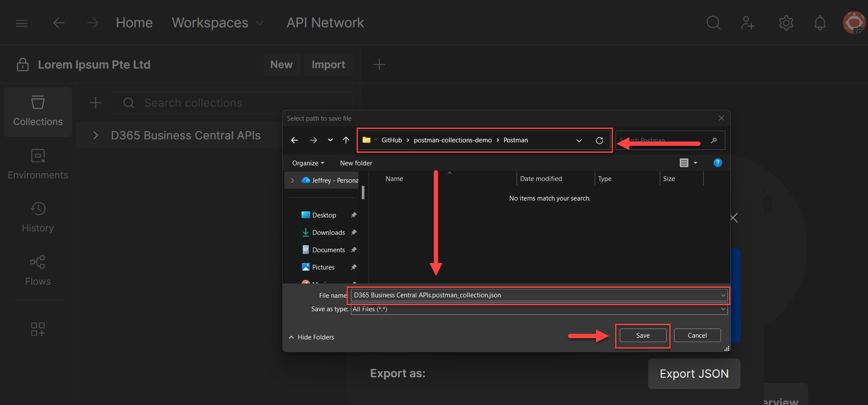Open Collections sidebar panel
The width and height of the screenshot is (868, 405).
38,112
